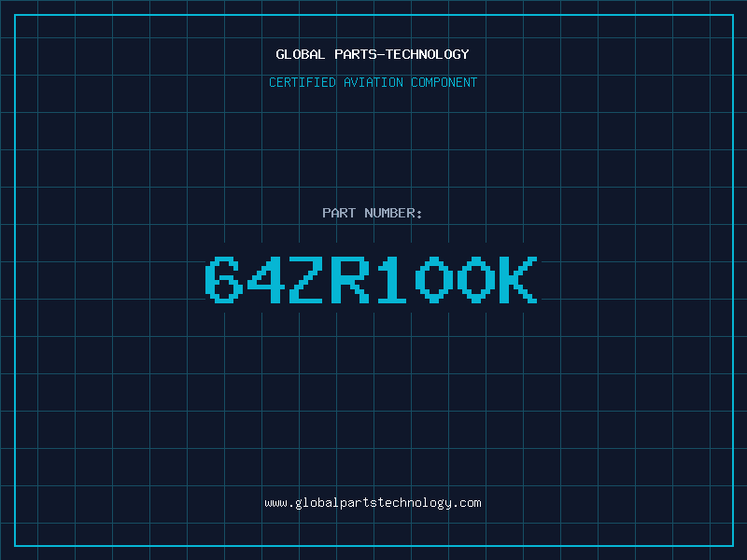Click the PART NUMBER: label
Viewport: 747px width, 560px height.
click(373, 213)
